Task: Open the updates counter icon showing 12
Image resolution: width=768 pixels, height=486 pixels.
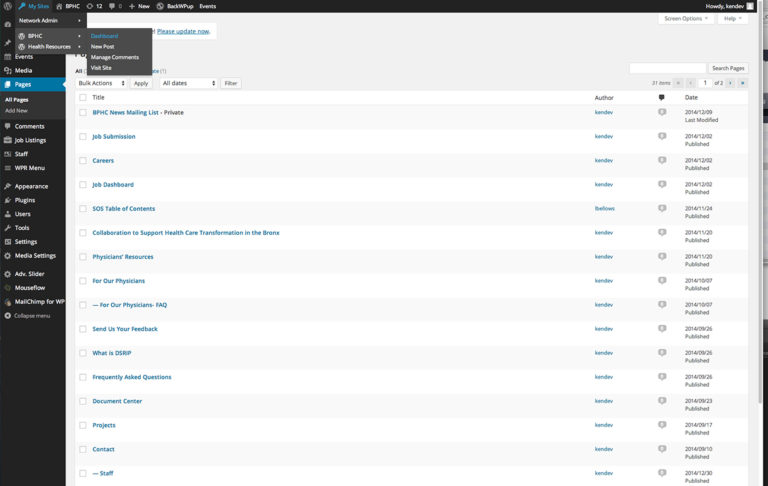Action: click(93, 6)
